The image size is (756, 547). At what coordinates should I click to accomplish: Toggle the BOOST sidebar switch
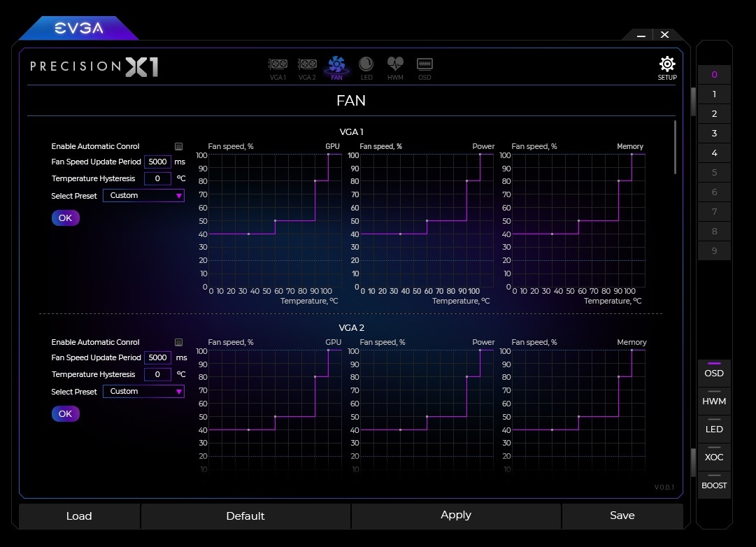coord(714,485)
